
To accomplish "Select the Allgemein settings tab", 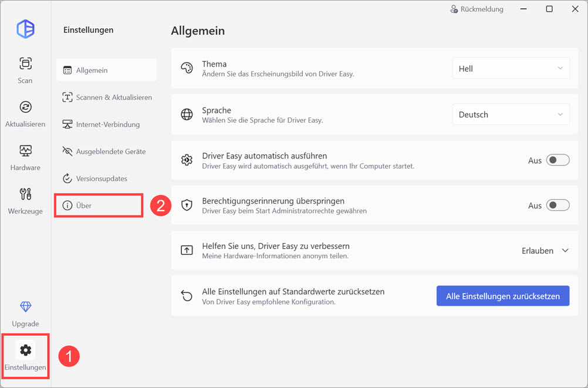I will (x=106, y=70).
